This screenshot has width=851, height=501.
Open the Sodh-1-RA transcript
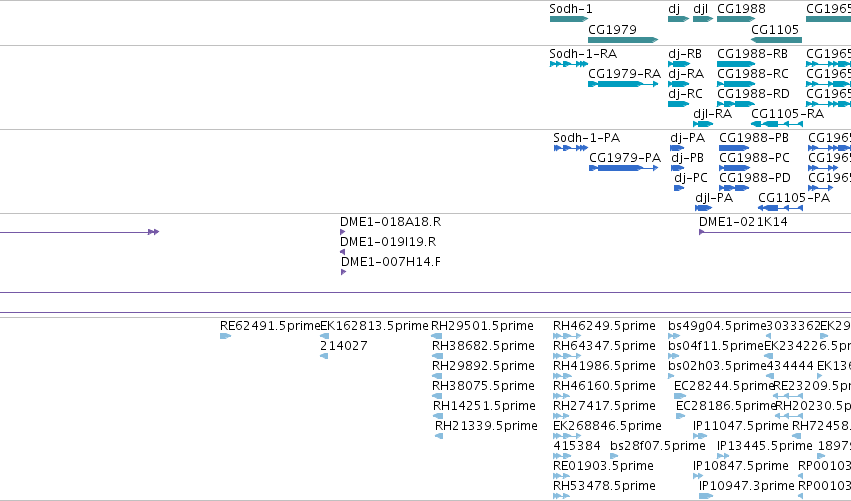point(568,64)
